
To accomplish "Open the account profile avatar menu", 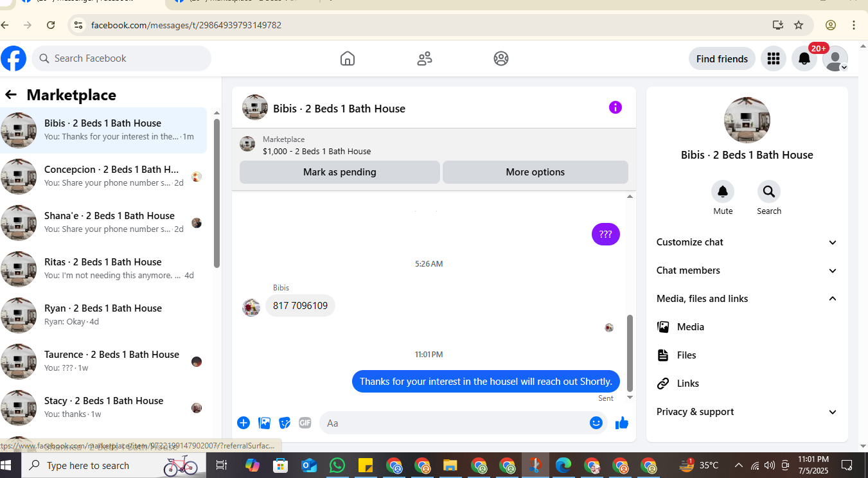I will [x=835, y=58].
